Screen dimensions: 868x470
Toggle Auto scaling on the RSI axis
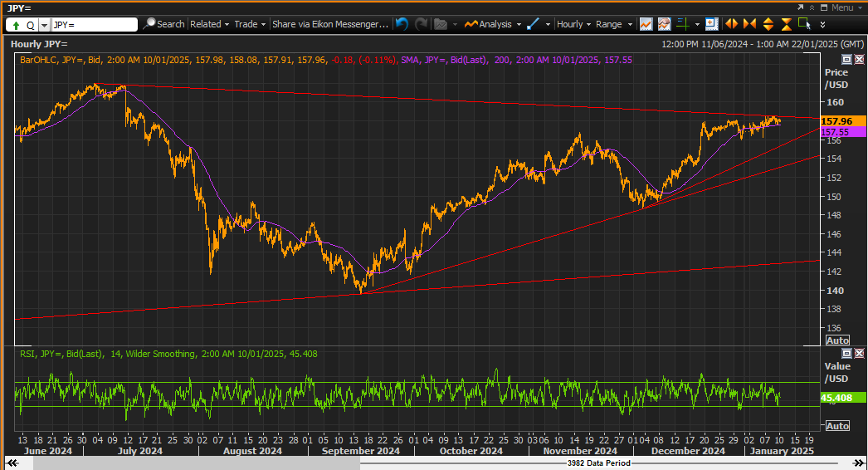837,426
